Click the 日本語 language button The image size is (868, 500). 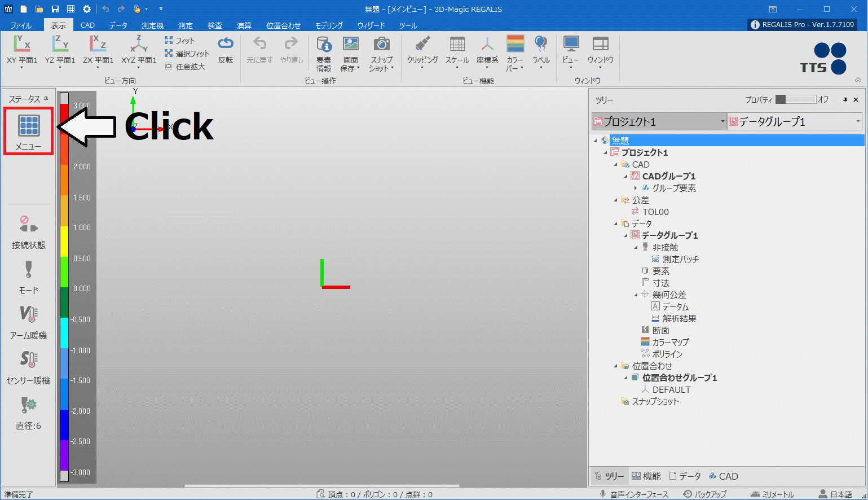(x=836, y=494)
